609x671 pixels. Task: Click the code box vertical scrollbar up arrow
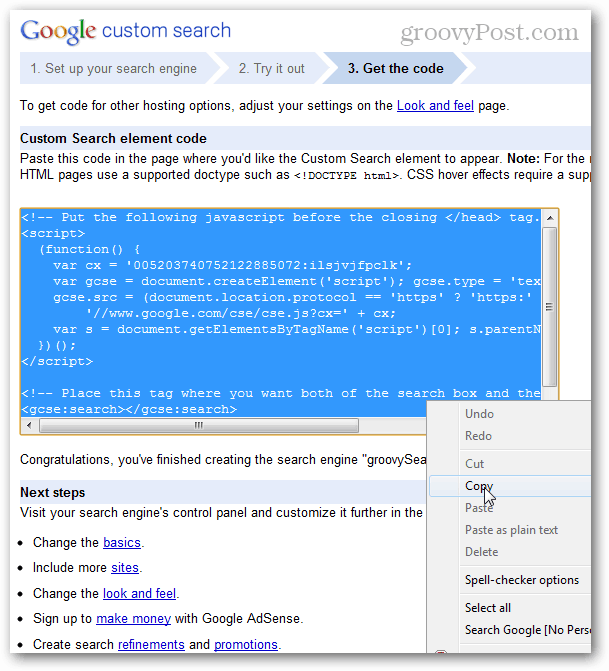(550, 218)
